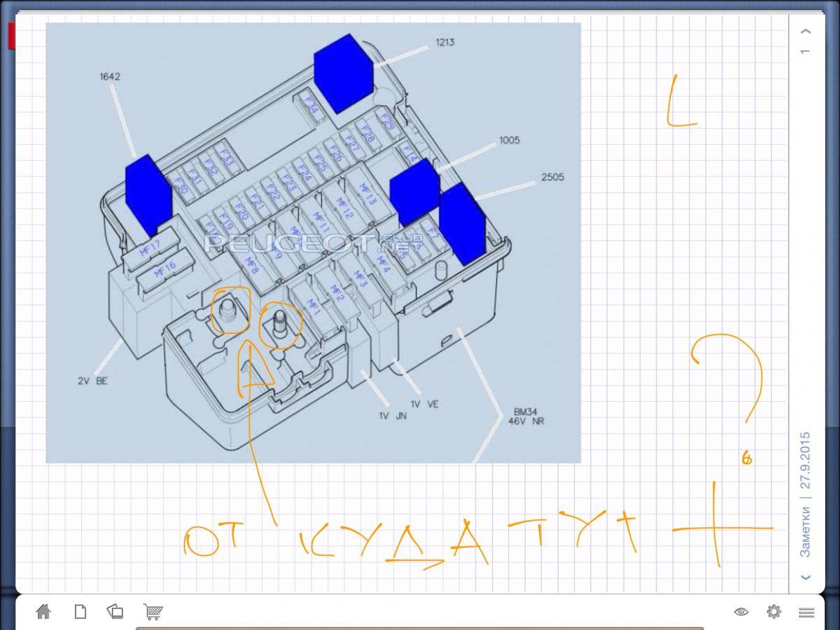Screen dimensions: 840x630
Task: Go to the next page using the top chevron
Action: (806, 31)
